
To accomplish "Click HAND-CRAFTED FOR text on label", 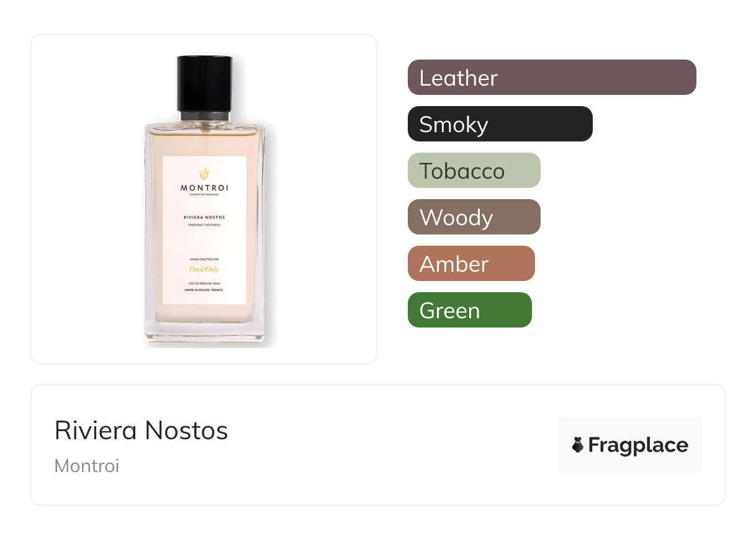I will tap(204, 259).
